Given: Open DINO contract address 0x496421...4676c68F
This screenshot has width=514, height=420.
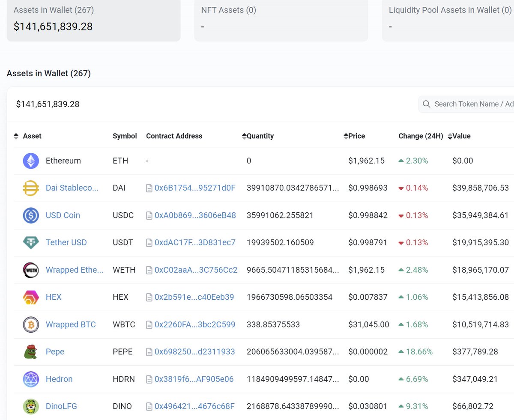Looking at the screenshot, I should click(195, 406).
